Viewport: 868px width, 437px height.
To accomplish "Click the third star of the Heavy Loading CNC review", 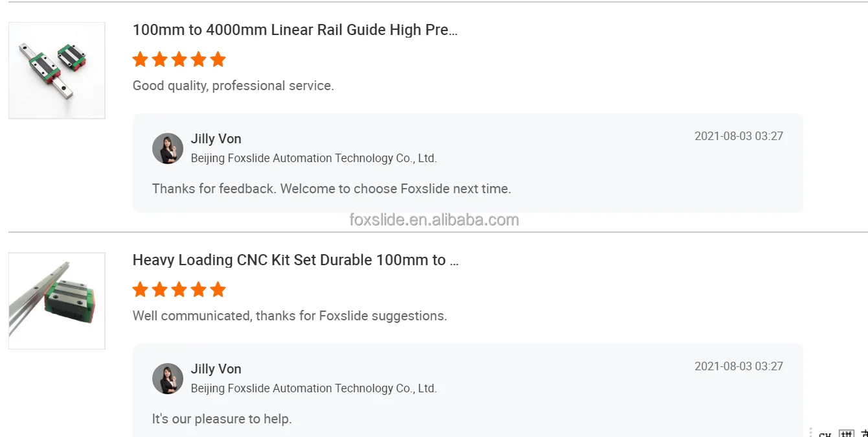I will [x=179, y=290].
